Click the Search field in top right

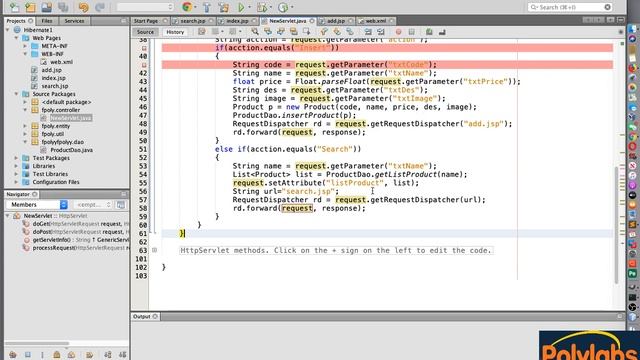[x=570, y=7]
